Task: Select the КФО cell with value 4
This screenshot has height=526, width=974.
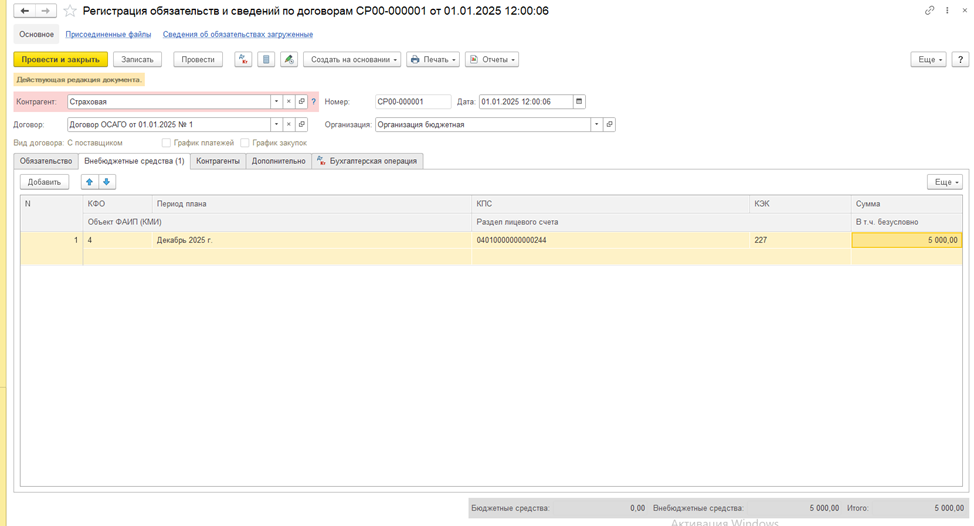Action: [x=117, y=240]
